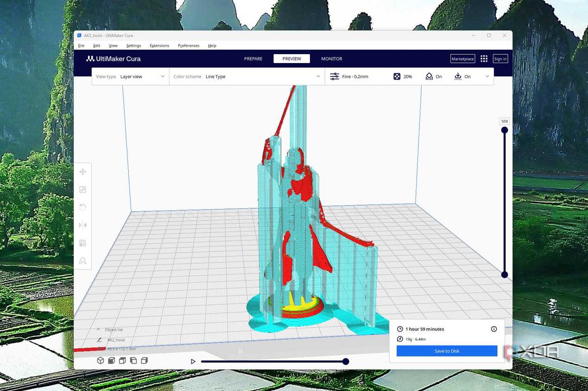
Task: Select the Mirror tool in the left toolbar
Action: click(82, 225)
